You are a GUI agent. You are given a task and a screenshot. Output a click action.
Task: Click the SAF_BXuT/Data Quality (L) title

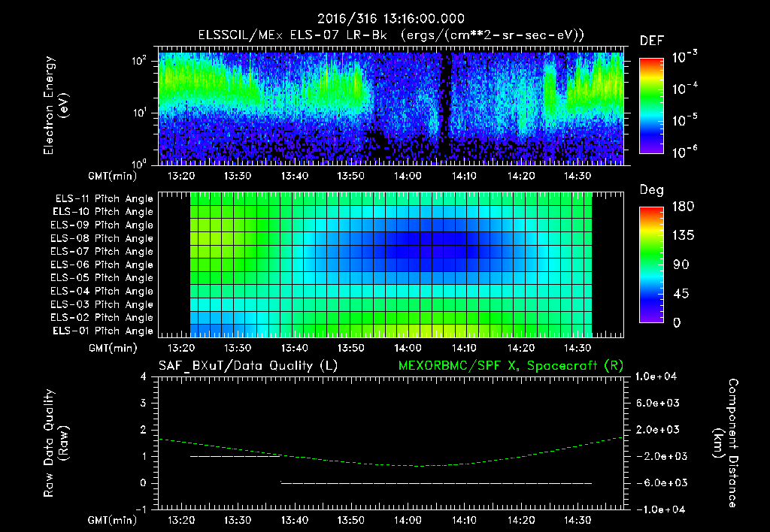tap(248, 366)
